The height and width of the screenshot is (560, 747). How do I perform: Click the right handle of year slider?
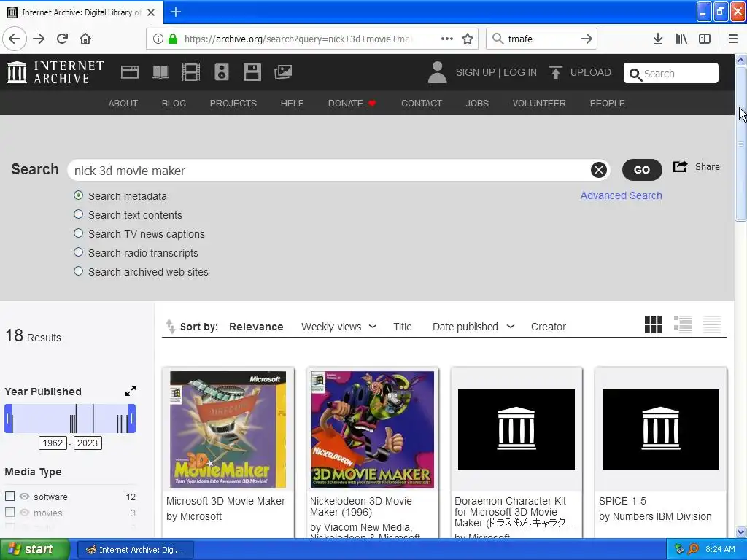click(132, 419)
